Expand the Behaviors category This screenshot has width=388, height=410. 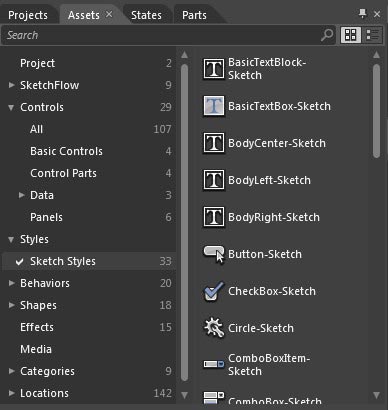click(11, 283)
